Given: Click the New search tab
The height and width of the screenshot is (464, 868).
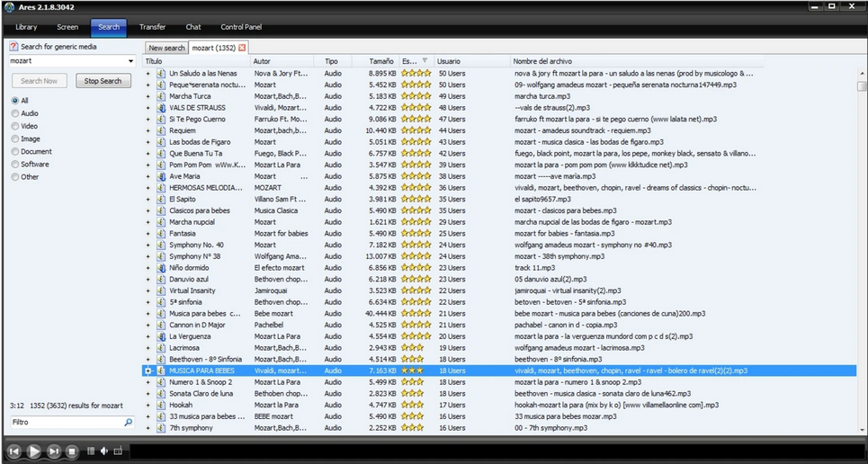Looking at the screenshot, I should [x=166, y=48].
